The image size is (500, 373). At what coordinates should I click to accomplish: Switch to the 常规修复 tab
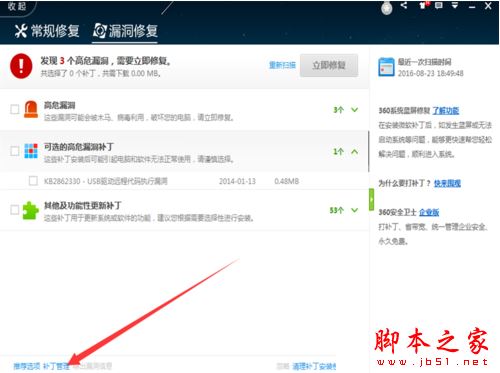pos(47,31)
